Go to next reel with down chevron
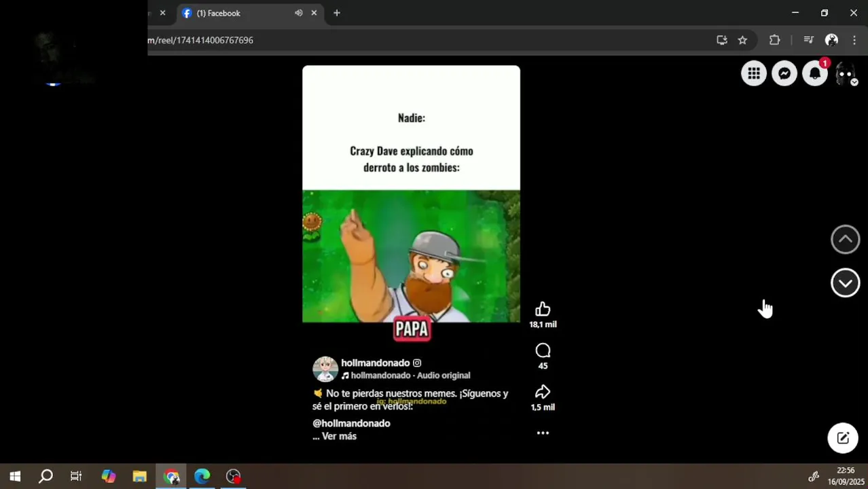This screenshot has width=868, height=489. pyautogui.click(x=845, y=283)
